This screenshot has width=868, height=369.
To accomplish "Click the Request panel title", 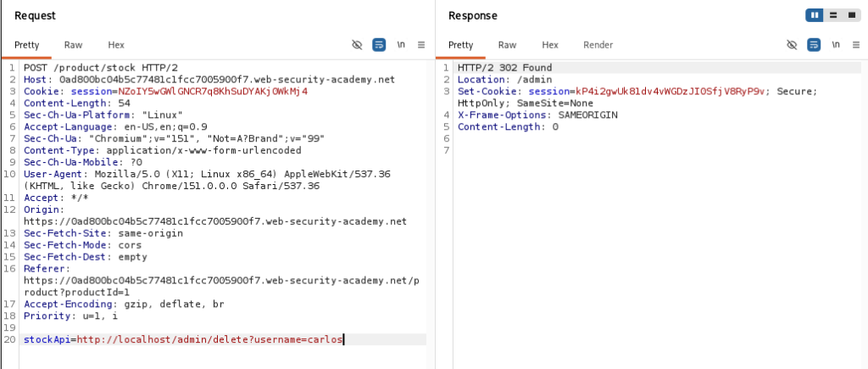I will tap(35, 15).
